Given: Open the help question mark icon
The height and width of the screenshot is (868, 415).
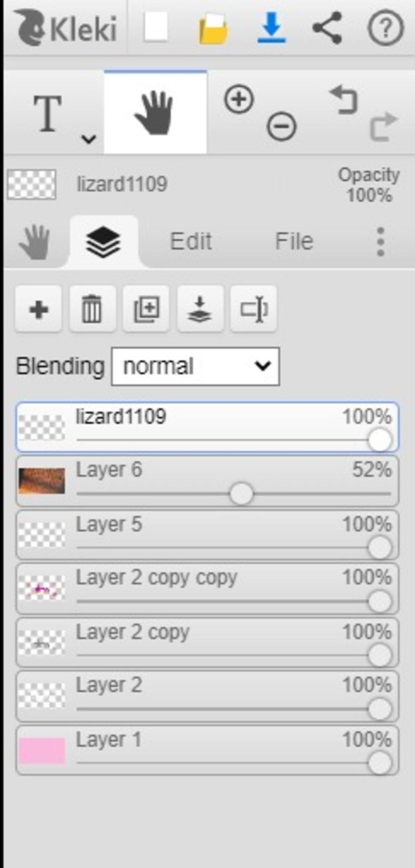Looking at the screenshot, I should point(385,28).
